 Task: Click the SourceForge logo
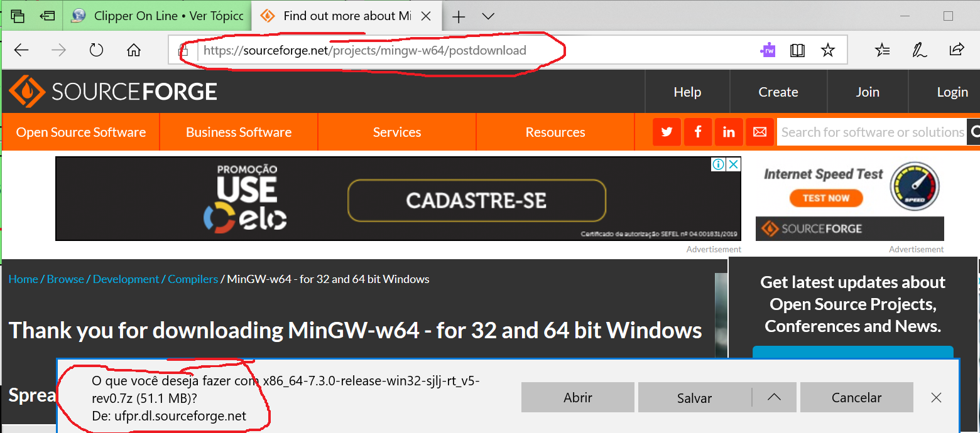(x=113, y=92)
